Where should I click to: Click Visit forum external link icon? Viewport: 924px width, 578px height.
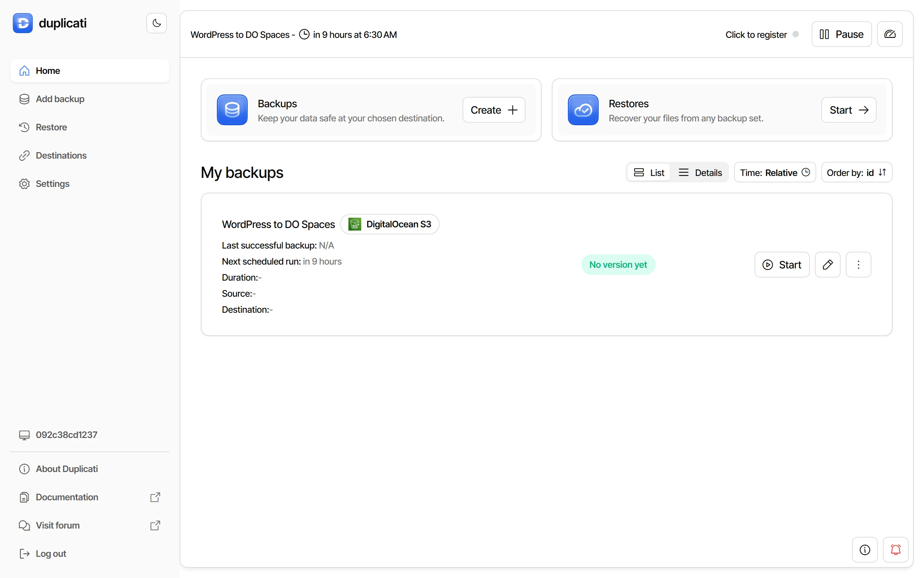pos(155,525)
